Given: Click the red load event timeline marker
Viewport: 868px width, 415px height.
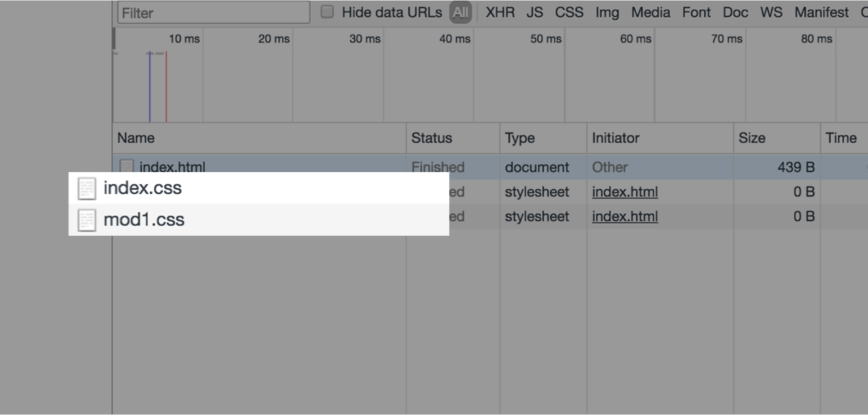Looking at the screenshot, I should click(166, 86).
